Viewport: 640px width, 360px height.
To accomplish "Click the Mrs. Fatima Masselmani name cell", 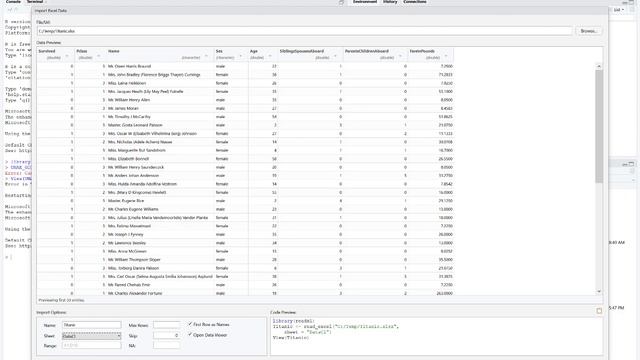I will 129,226.
